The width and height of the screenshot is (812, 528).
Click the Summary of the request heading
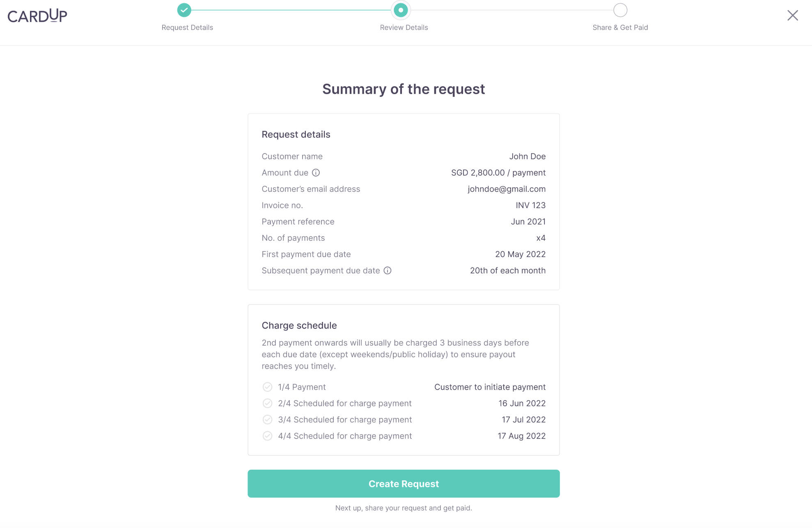404,89
